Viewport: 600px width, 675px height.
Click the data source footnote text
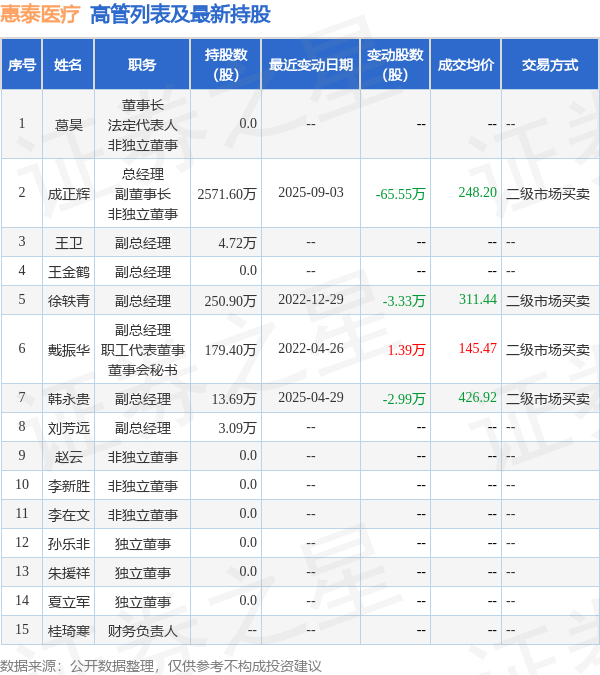click(161, 666)
